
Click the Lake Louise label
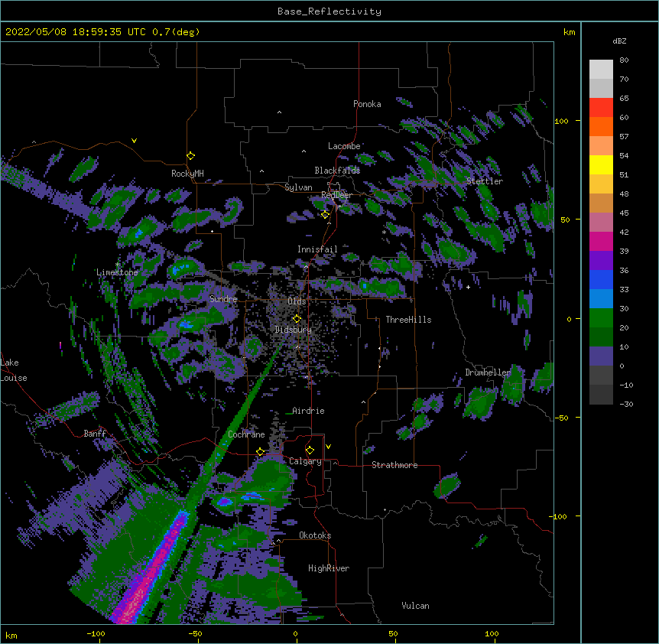14,370
